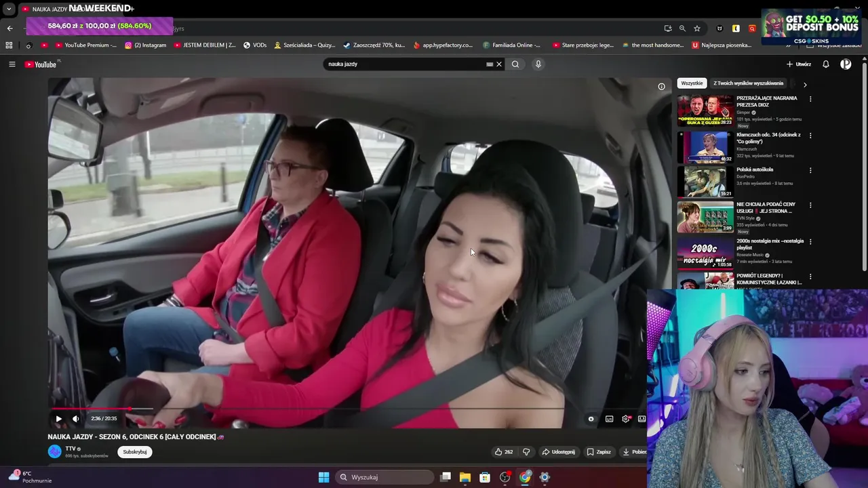Open 'VODs' bookmark
The width and height of the screenshot is (868, 488).
[x=254, y=45]
